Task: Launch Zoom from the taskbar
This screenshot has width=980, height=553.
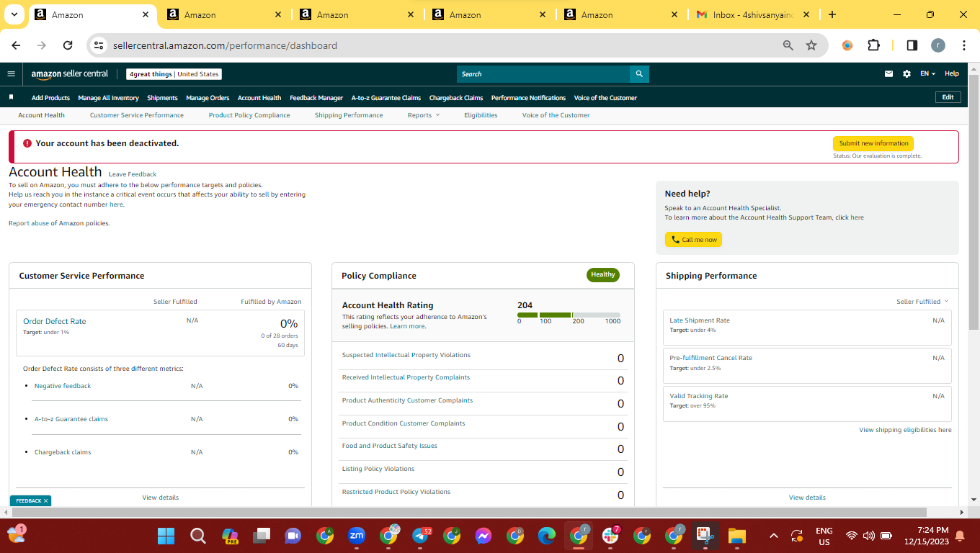Action: pos(357,536)
